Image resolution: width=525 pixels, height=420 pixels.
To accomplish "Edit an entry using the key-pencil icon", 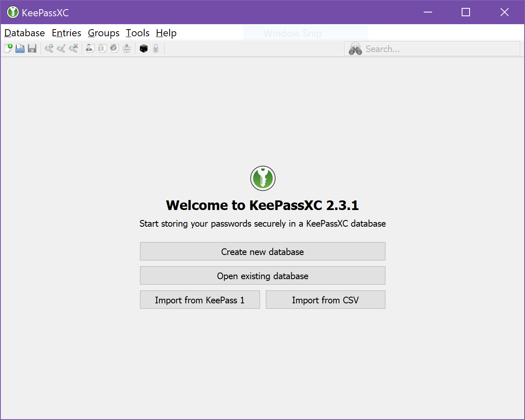I will pos(61,48).
